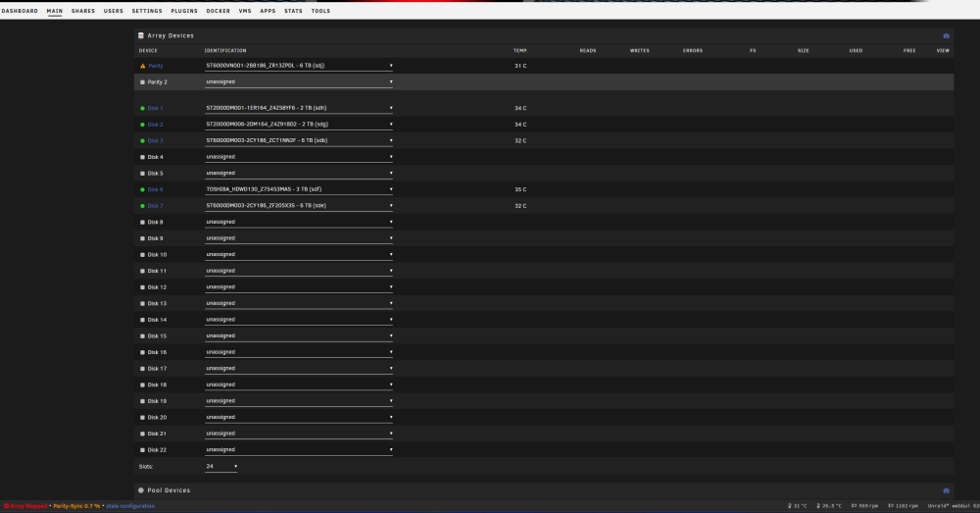Click the green status dot for Disk 2
This screenshot has height=513, width=980.
[x=142, y=125]
